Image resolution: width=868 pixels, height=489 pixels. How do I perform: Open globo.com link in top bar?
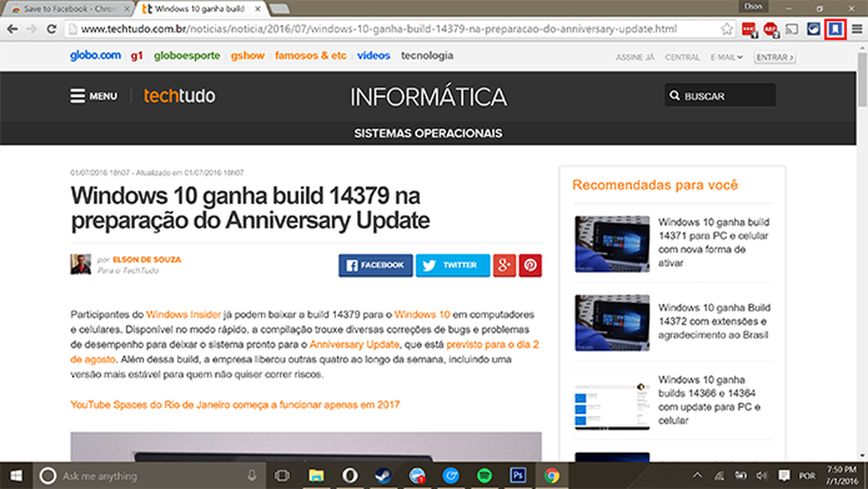click(x=95, y=56)
